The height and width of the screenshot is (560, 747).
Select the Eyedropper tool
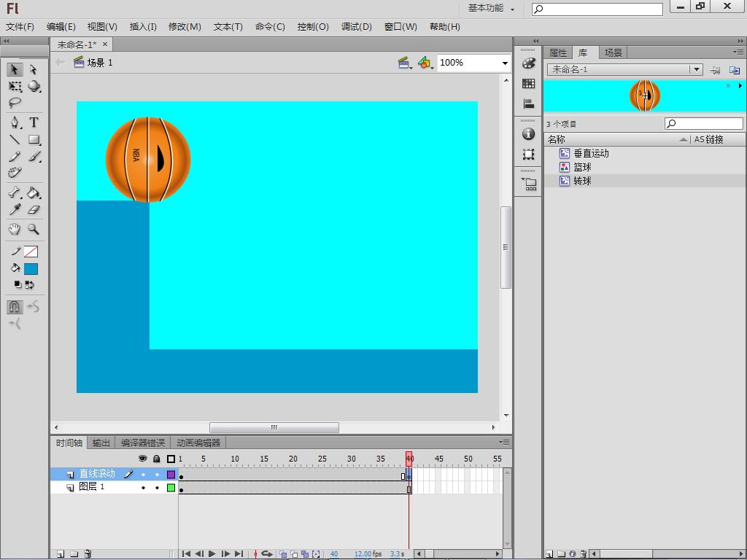[x=15, y=209]
